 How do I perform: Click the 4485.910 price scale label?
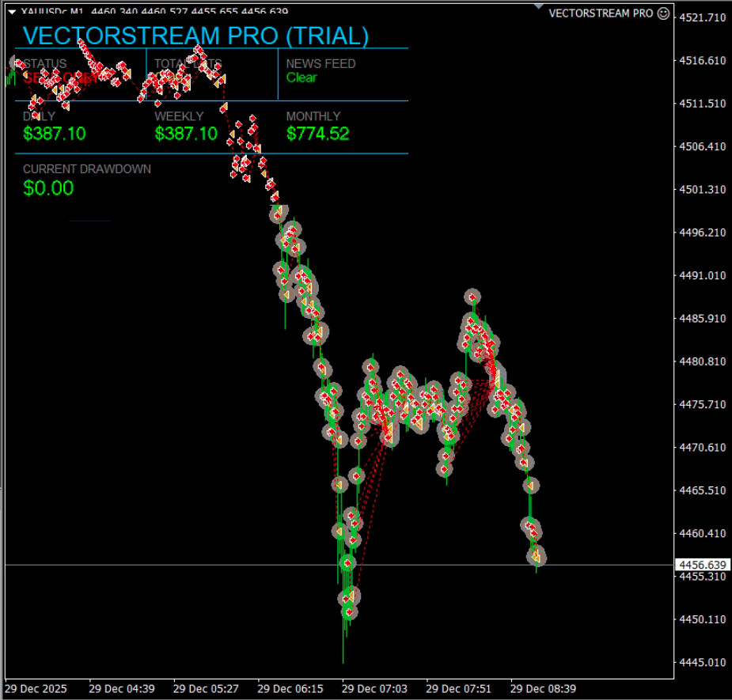703,318
